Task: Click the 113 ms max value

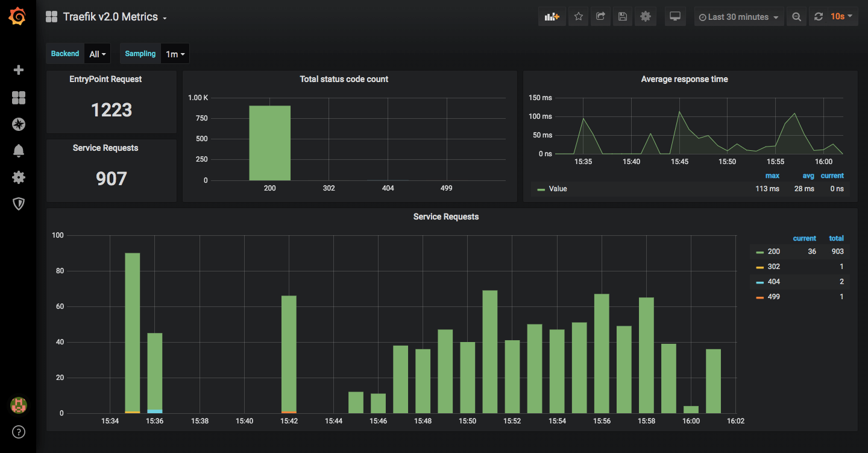Action: tap(767, 189)
